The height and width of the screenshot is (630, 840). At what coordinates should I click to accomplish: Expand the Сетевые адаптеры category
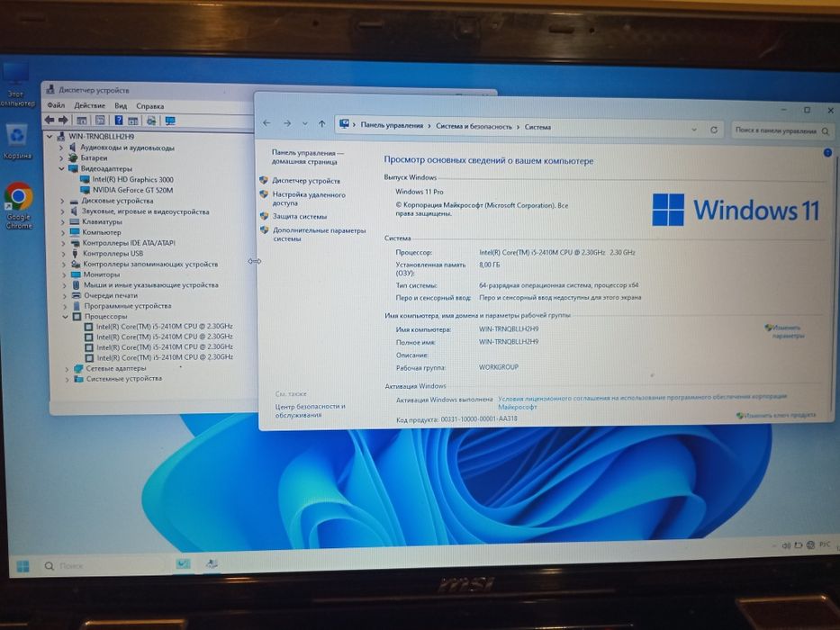(67, 369)
